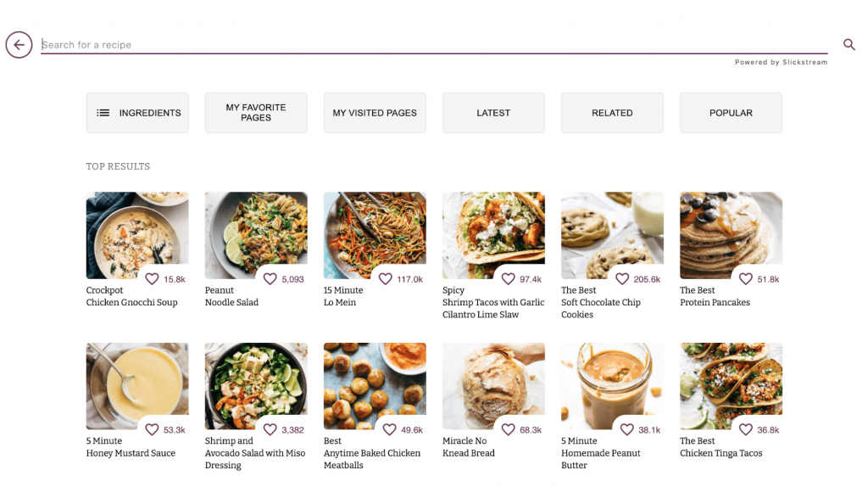Like the 15 Minute Lo Mein recipe
The width and height of the screenshot is (868, 487).
(x=386, y=279)
